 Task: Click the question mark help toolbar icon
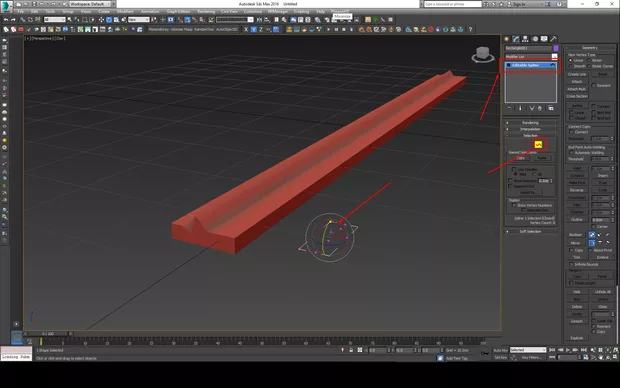(x=470, y=29)
